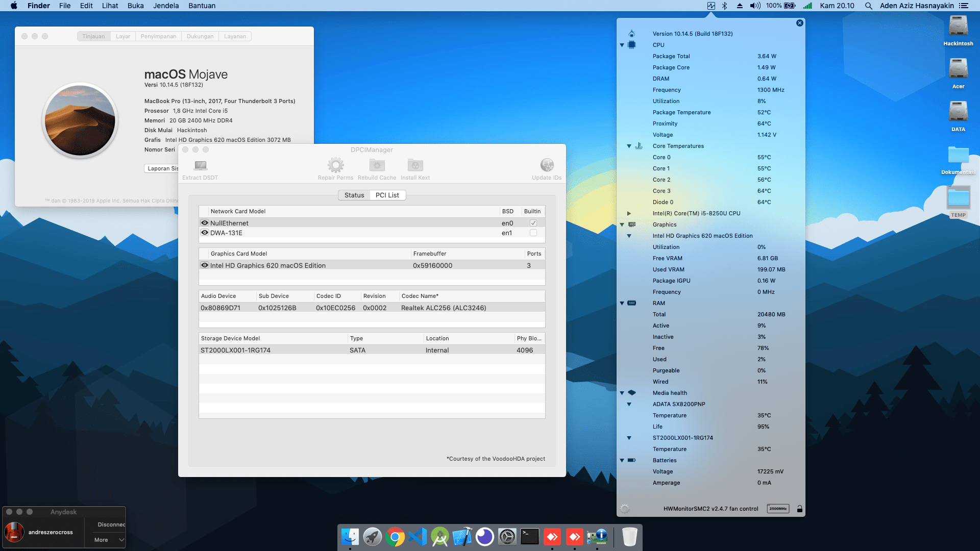Image resolution: width=980 pixels, height=551 pixels.
Task: Switch to Layar tab in About window
Action: click(123, 36)
